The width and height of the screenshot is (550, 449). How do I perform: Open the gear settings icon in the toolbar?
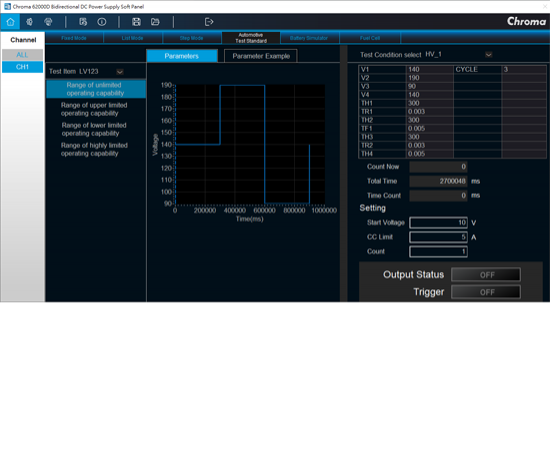(x=29, y=22)
